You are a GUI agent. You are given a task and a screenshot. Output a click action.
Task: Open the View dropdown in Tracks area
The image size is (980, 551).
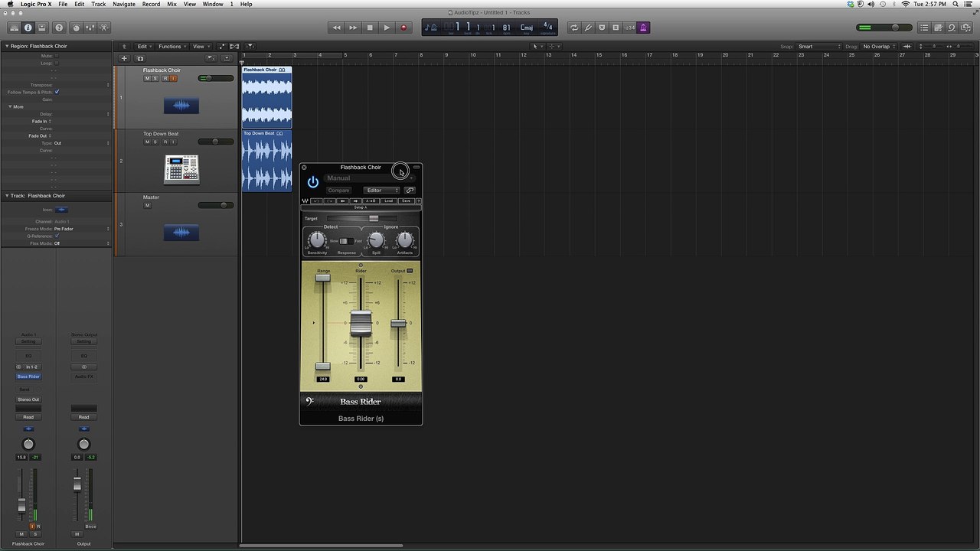[201, 47]
